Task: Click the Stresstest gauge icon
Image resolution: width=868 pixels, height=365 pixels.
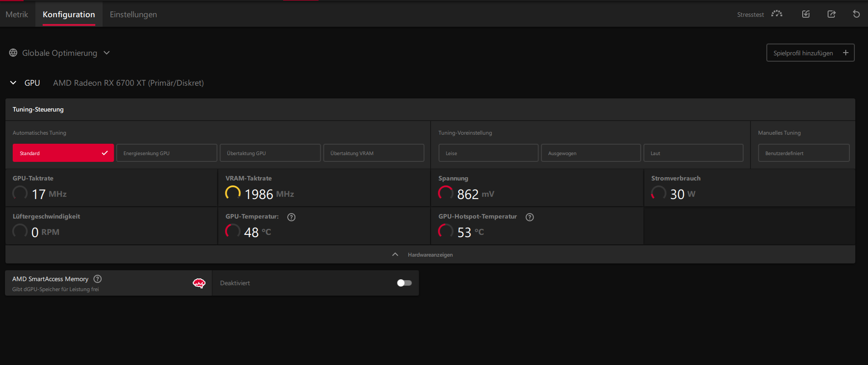Action: click(x=777, y=14)
